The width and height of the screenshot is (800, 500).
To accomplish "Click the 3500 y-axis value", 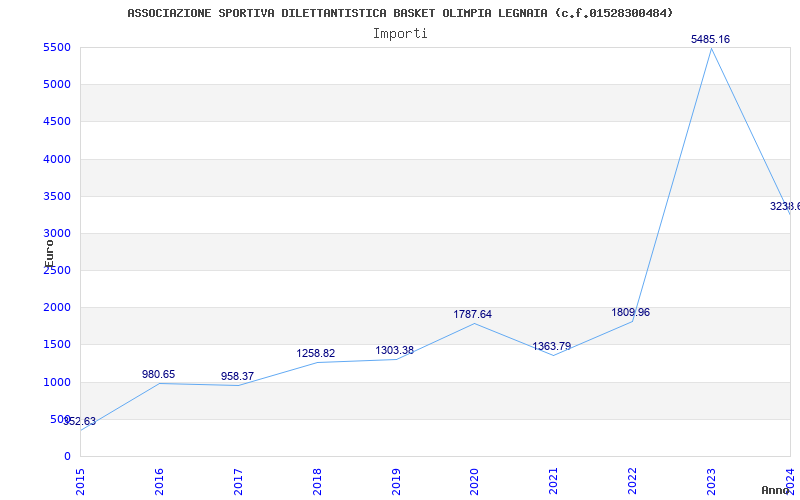I will click(x=57, y=196).
